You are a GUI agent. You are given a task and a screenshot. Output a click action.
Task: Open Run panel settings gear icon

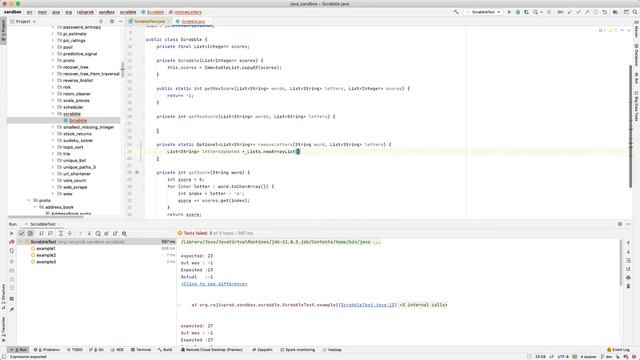tap(620, 224)
